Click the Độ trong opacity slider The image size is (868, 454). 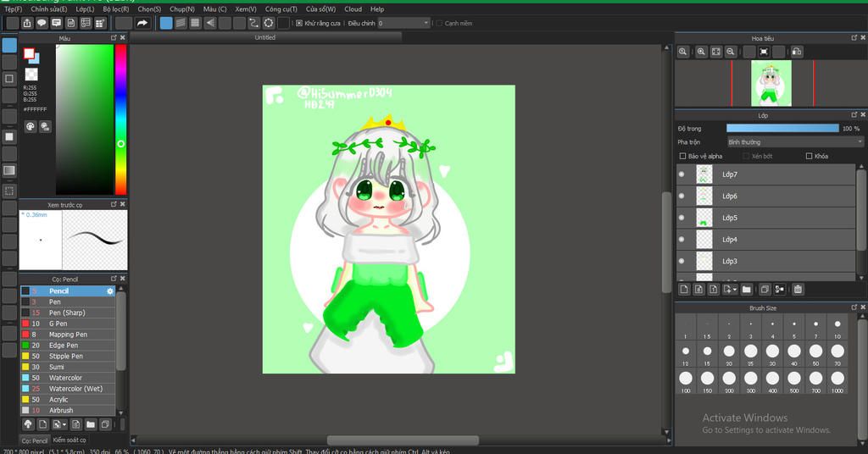tap(782, 128)
